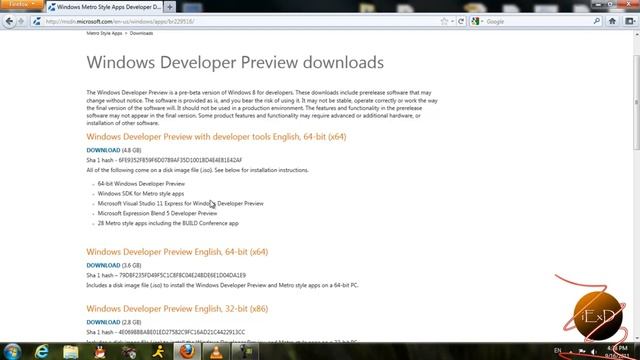Focus the Google search box
This screenshot has width=640, height=360.
539,22
